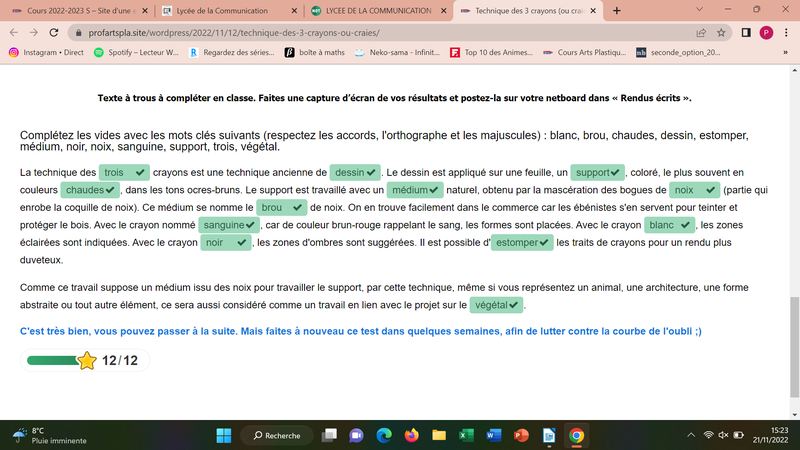Launch Excel from the taskbar
Screen dimensions: 800x450
coord(465,435)
